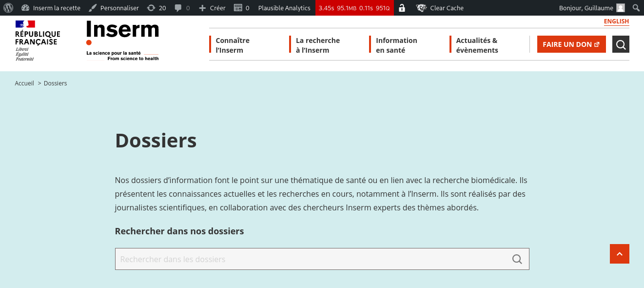Click the padlock icon in admin bar
This screenshot has height=288, width=644.
click(402, 8)
